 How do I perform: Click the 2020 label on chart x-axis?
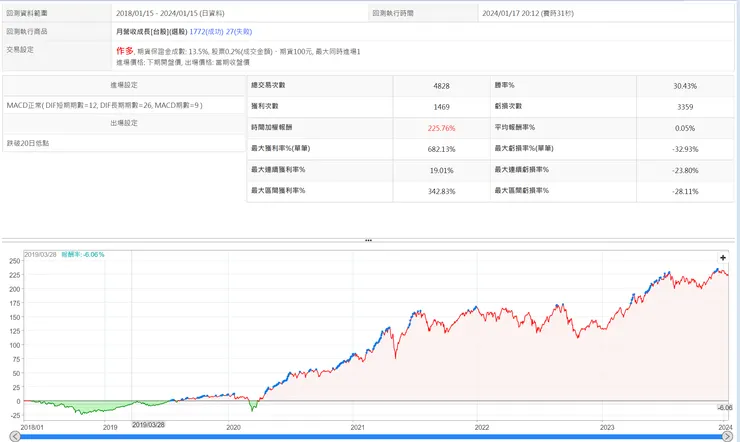point(233,427)
